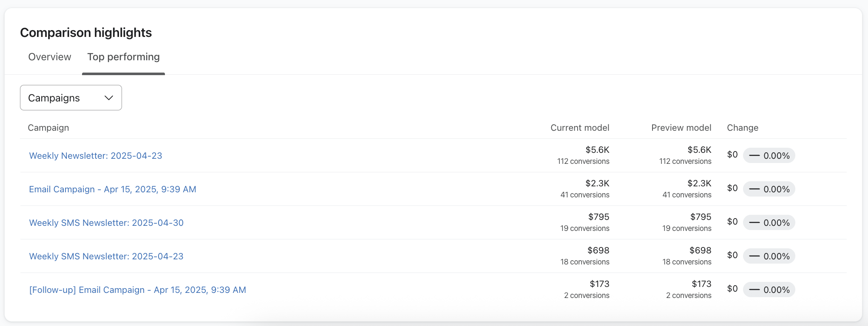Click the 0.00% badge in [Follow-up] row
The width and height of the screenshot is (868, 326).
(769, 290)
